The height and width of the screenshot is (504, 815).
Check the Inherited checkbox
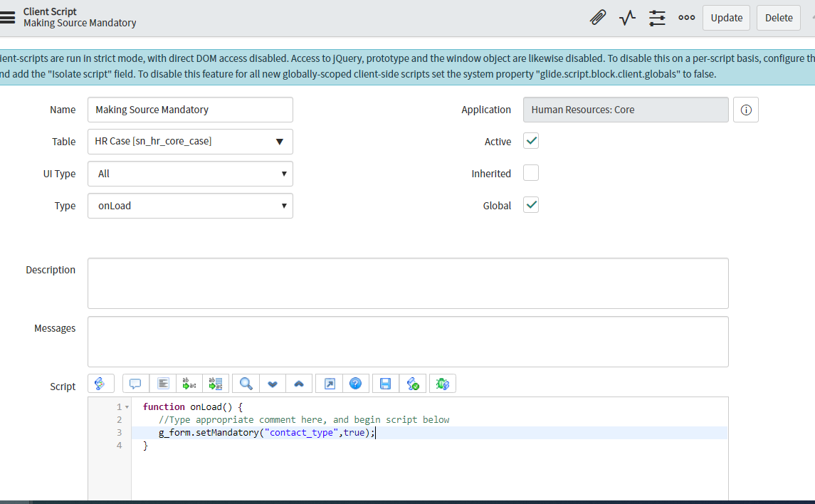point(531,173)
